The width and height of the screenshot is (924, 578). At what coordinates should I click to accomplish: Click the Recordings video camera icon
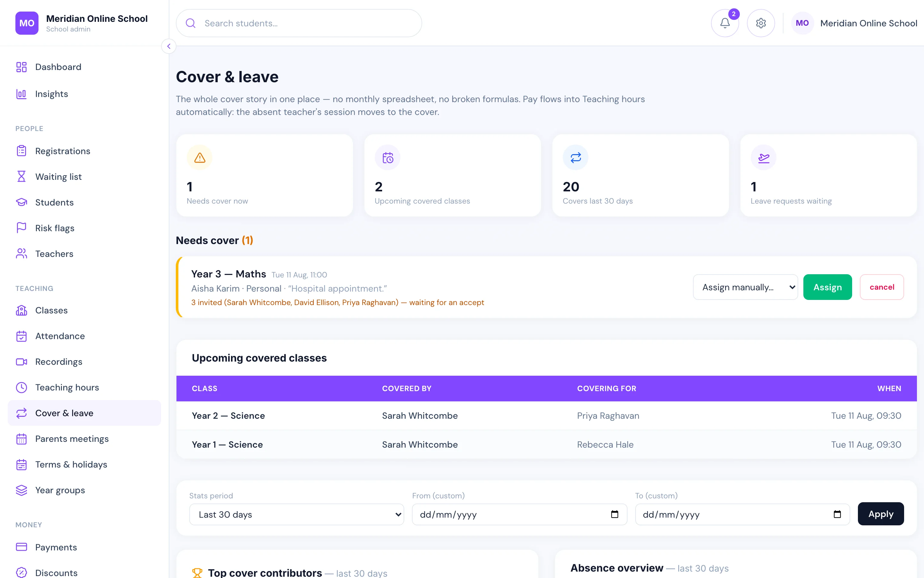point(21,362)
